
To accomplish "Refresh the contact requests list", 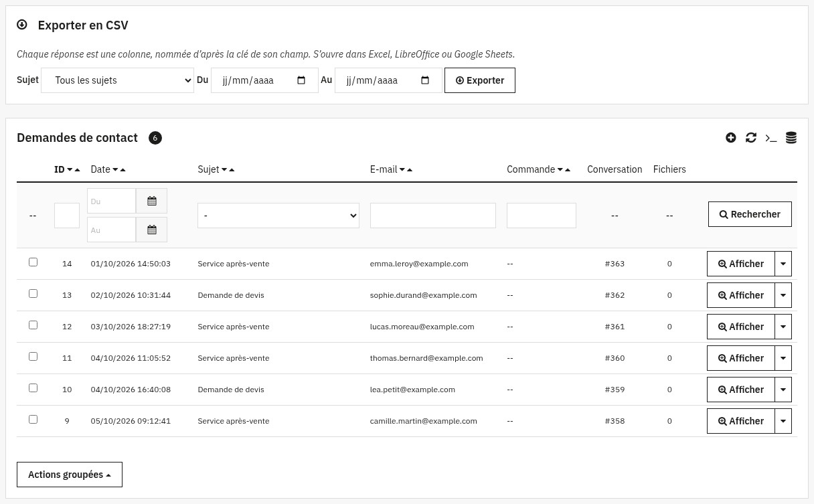I will click(751, 137).
